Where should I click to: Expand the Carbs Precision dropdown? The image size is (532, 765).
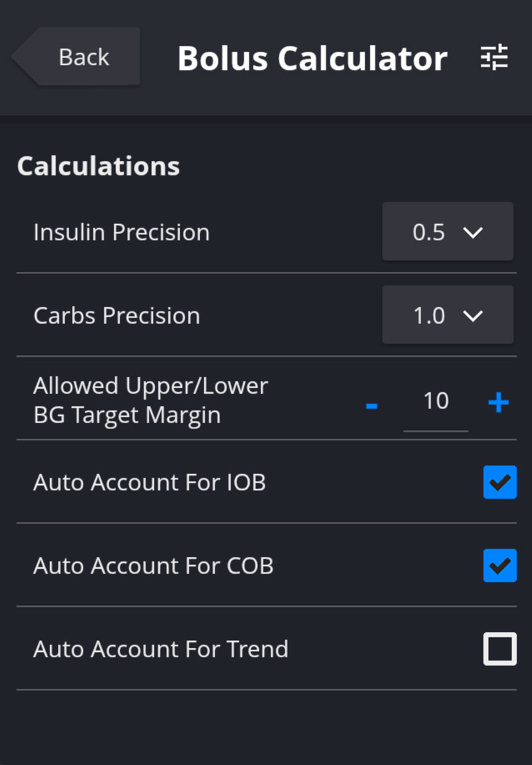(447, 315)
